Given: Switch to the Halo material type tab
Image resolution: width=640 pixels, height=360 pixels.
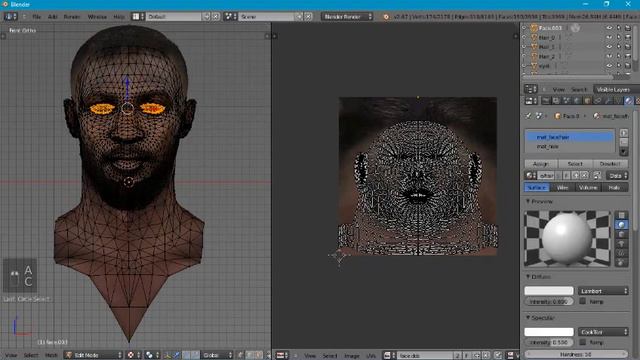Looking at the screenshot, I should coord(614,187).
